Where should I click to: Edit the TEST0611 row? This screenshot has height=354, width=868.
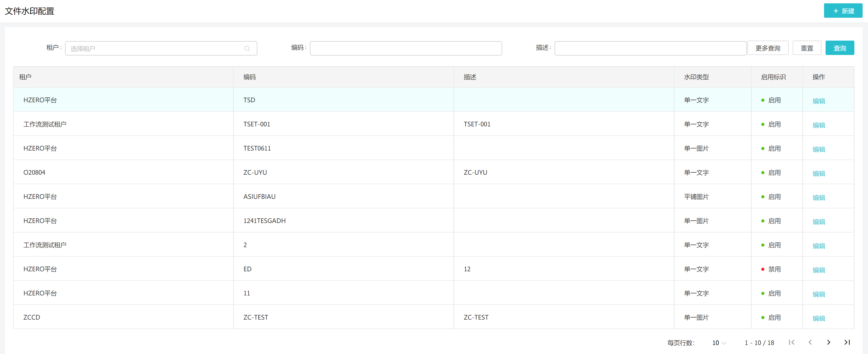click(x=818, y=149)
